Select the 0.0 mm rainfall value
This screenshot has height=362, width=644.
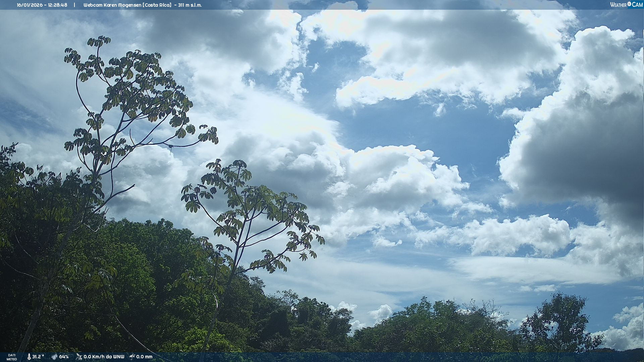(144, 357)
